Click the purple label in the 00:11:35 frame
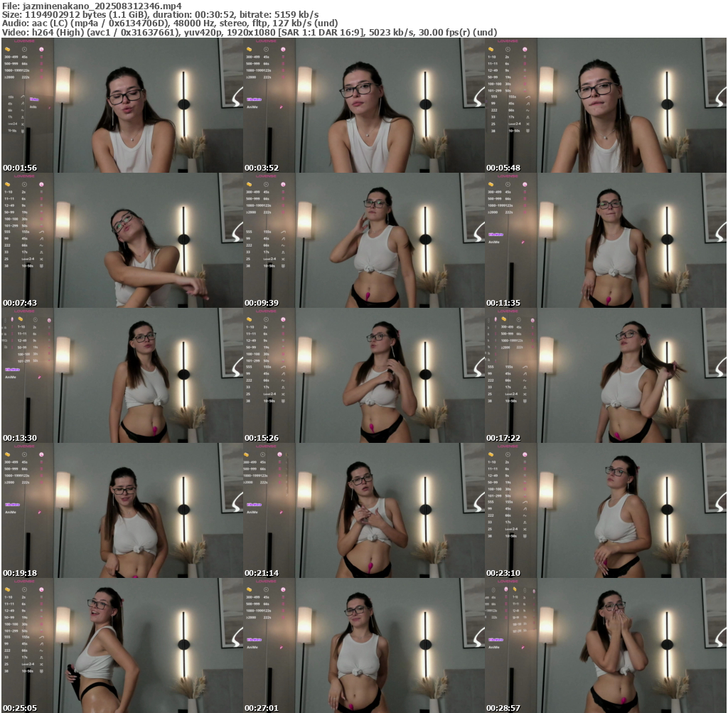This screenshot has width=728, height=713. [493, 234]
